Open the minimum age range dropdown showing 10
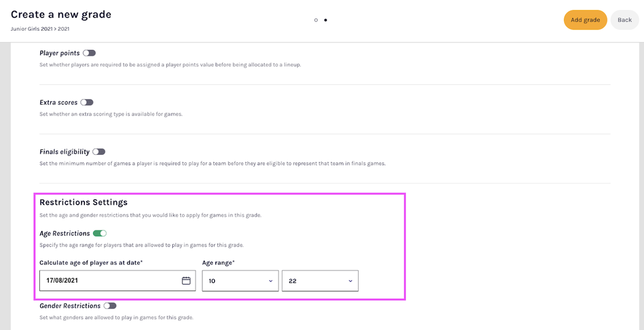 click(x=240, y=281)
